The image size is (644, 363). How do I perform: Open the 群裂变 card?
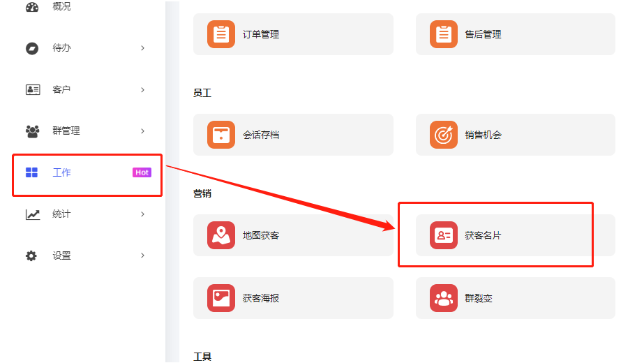click(516, 298)
